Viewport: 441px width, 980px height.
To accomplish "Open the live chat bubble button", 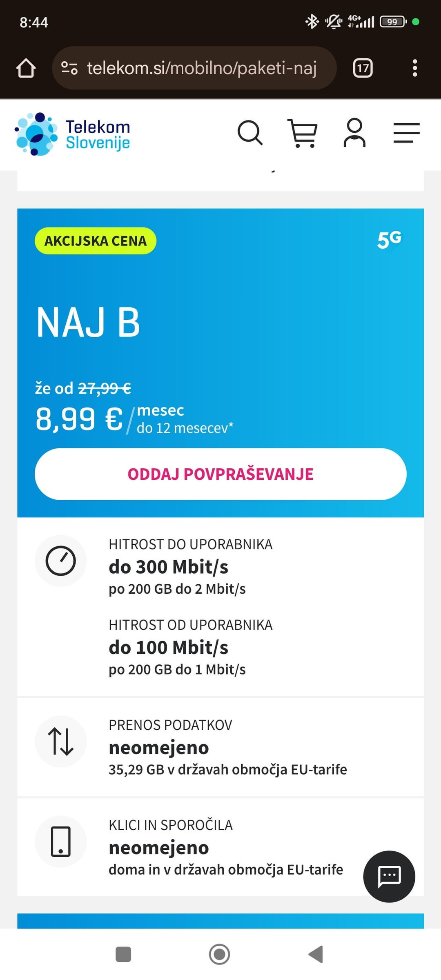I will [x=389, y=877].
